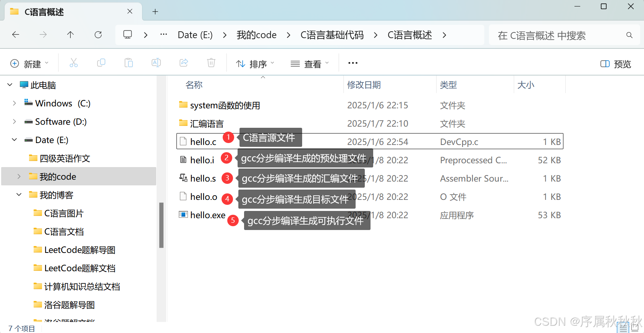Select LeetCode题解文档 folder in tree
Image resolution: width=644 pixels, height=333 pixels.
80,268
